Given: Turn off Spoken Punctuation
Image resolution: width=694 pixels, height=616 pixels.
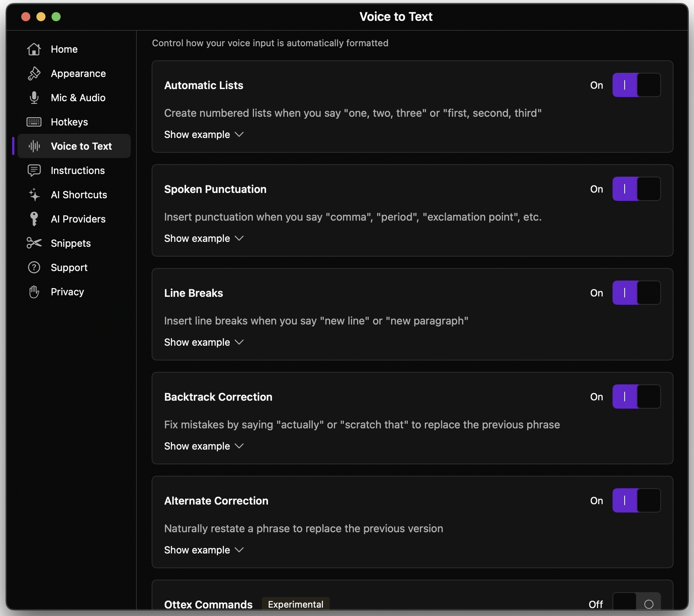Looking at the screenshot, I should (636, 189).
